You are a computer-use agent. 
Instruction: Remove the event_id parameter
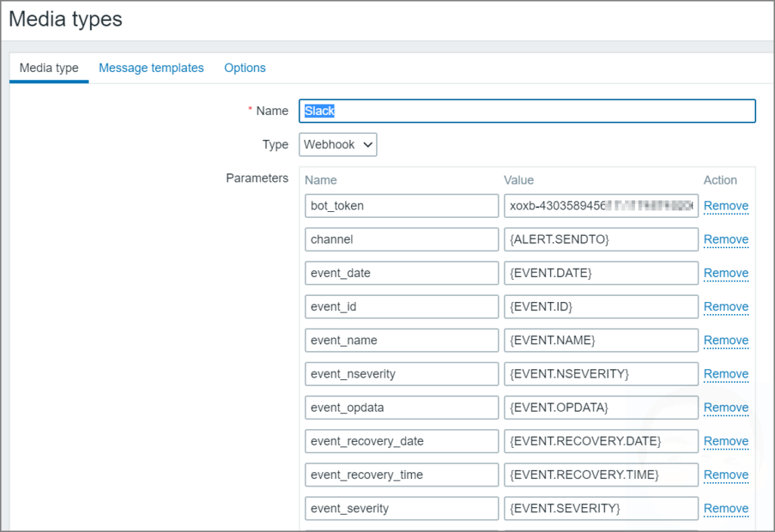click(725, 306)
